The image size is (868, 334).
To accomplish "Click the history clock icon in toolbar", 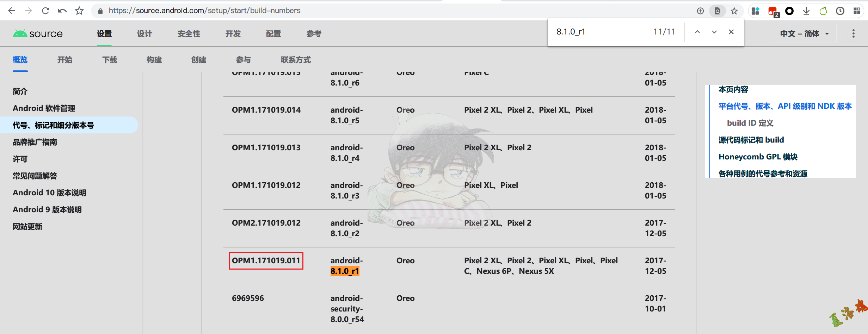I will coord(840,11).
